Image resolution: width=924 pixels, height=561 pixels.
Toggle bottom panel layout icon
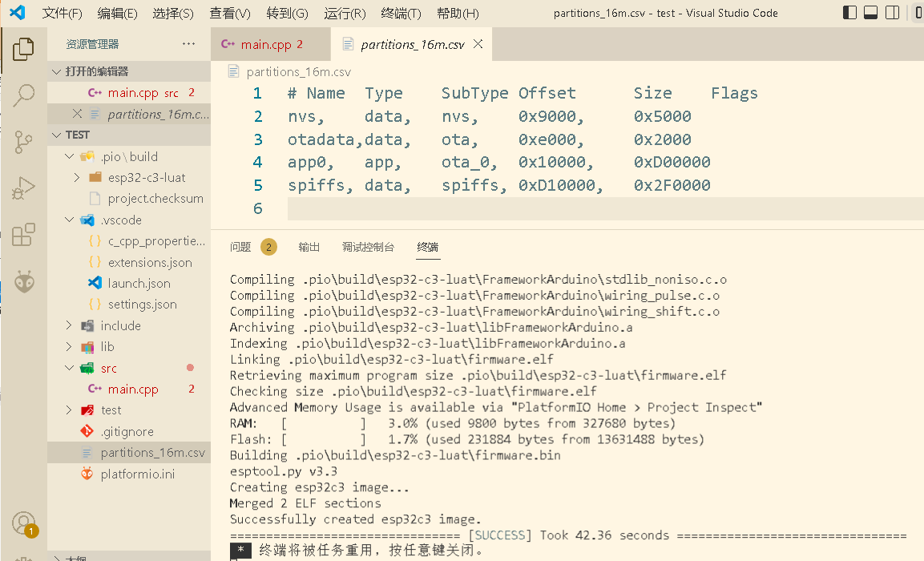(871, 12)
